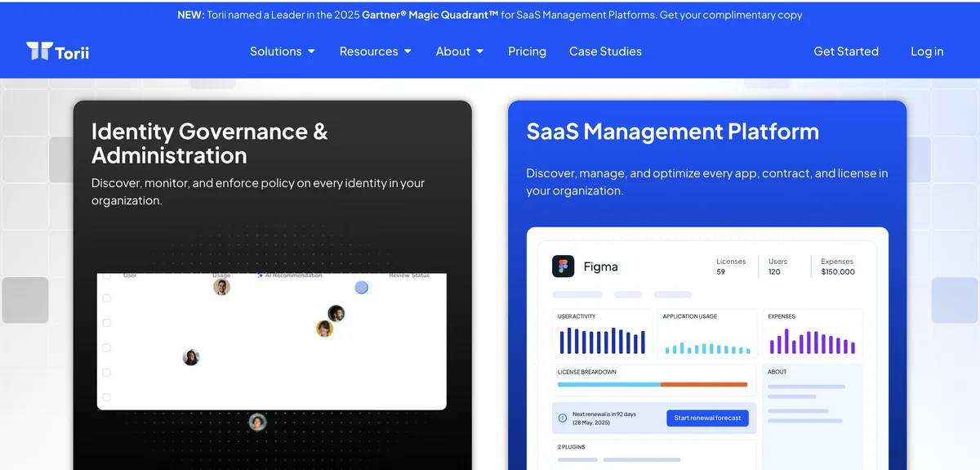Open Case Studies from the navigation
The height and width of the screenshot is (470, 980).
coord(605,51)
